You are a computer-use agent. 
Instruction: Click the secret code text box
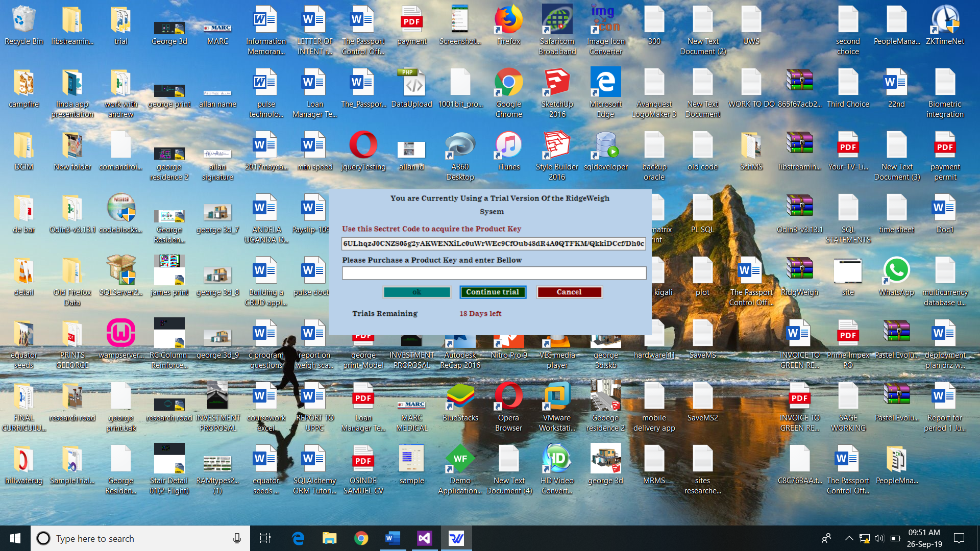pos(494,243)
